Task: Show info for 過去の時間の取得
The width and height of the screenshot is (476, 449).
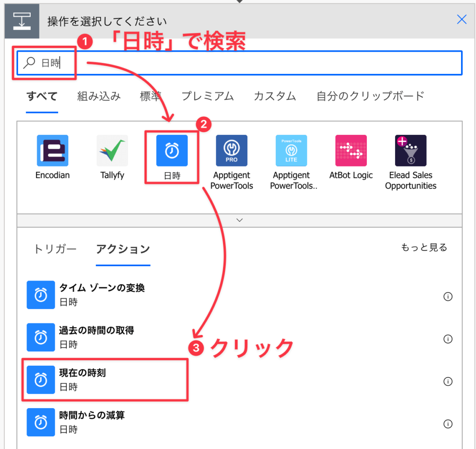Action: (x=448, y=339)
